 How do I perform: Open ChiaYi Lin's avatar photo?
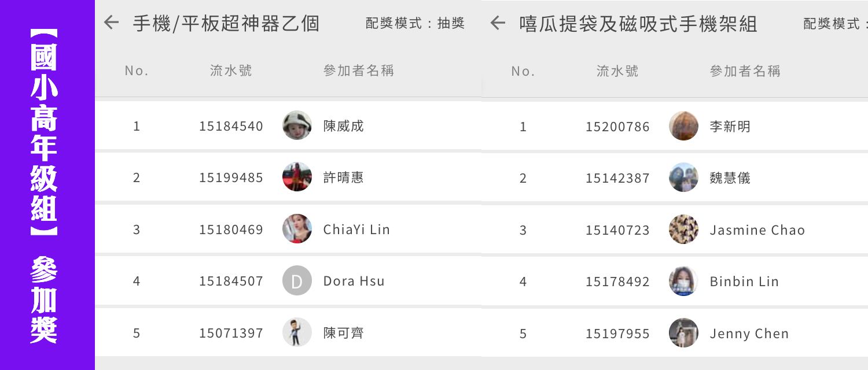(x=297, y=229)
